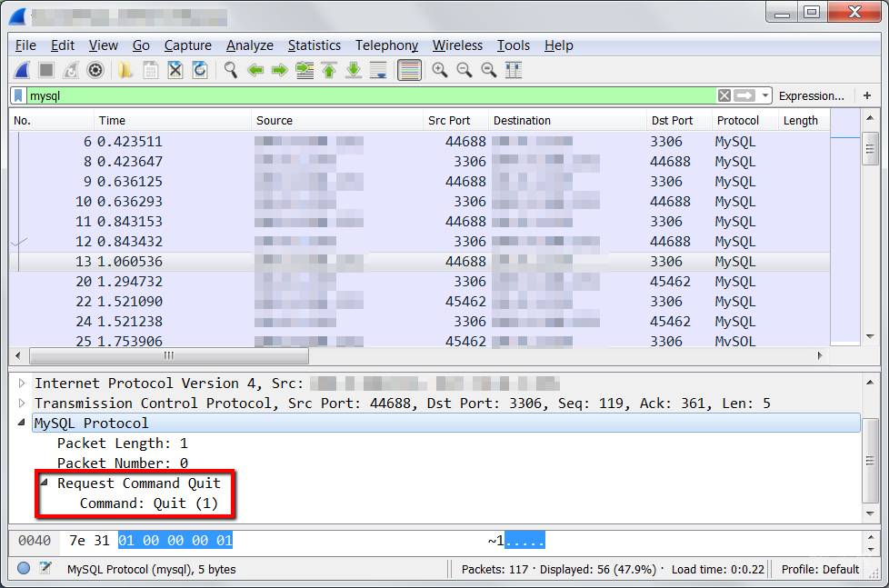Sort packets by Time column header
889x588 pixels.
pos(172,120)
